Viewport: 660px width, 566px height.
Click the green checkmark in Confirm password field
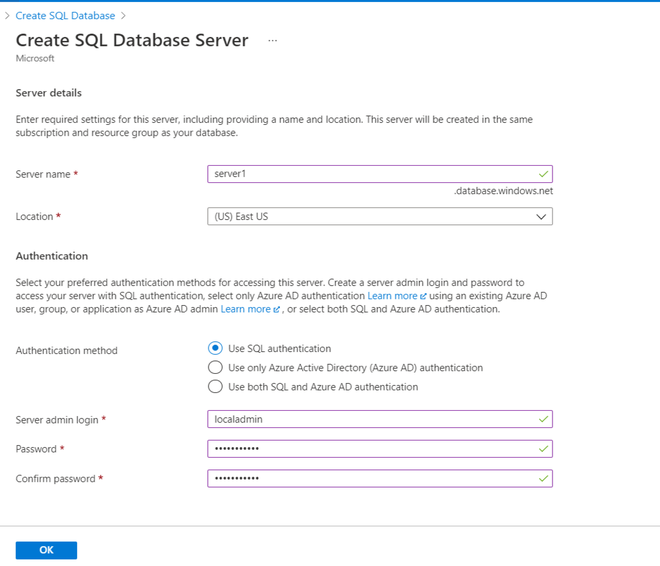click(543, 479)
